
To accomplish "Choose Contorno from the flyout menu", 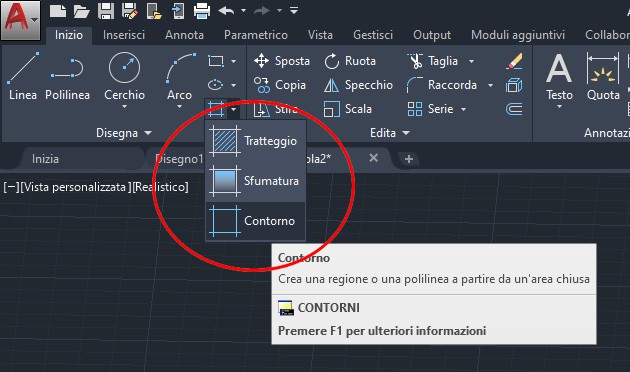I will 256,221.
